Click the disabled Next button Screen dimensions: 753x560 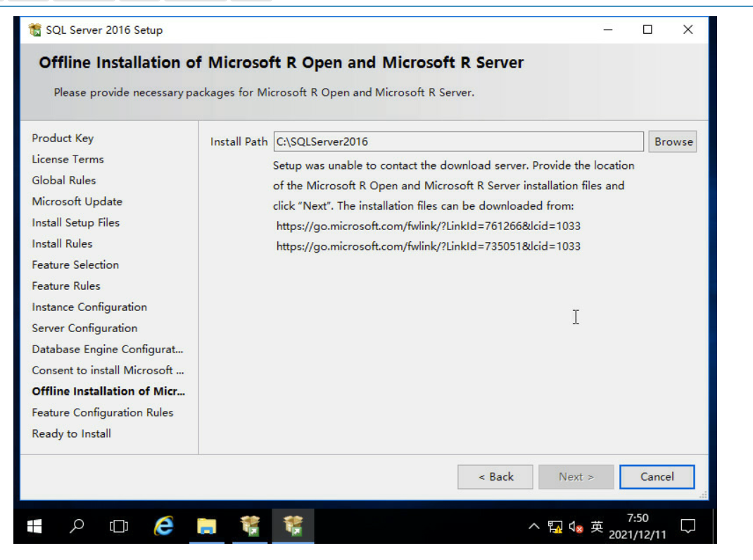pyautogui.click(x=576, y=477)
